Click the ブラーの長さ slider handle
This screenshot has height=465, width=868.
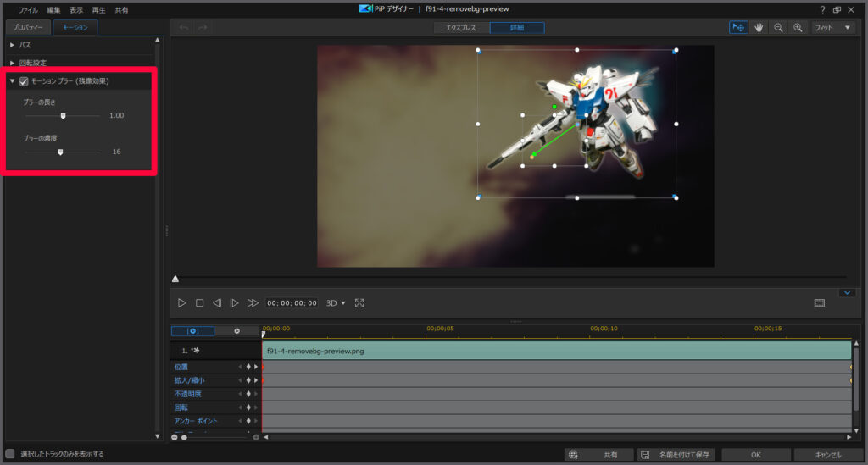63,116
